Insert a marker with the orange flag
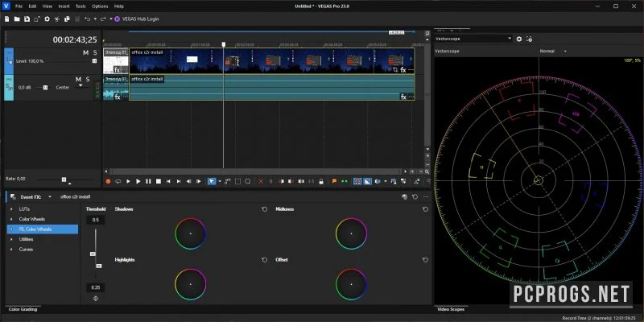This screenshot has width=644, height=322. click(x=334, y=181)
